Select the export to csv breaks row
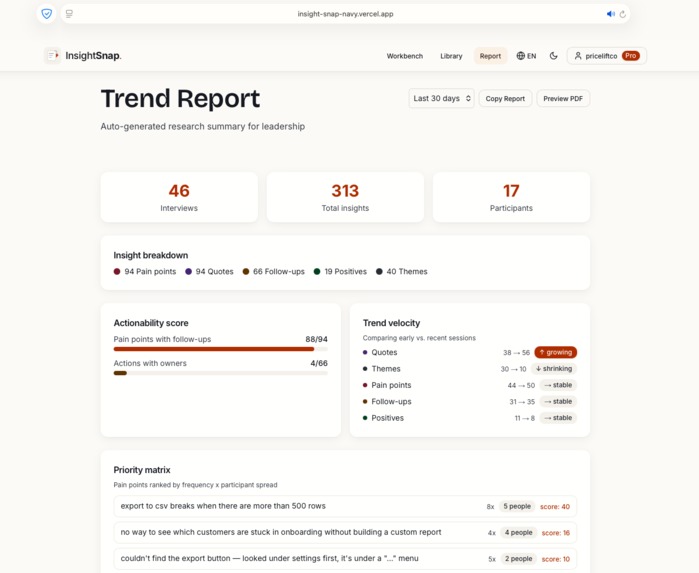The image size is (699, 573). tap(345, 506)
